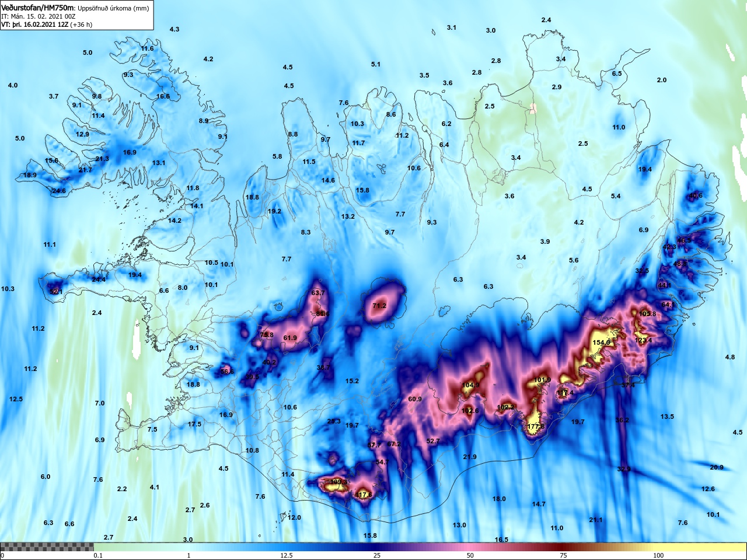The width and height of the screenshot is (747, 560).
Task: Click the VT: þri. 16.02.2021 12Z line
Action: [x=47, y=24]
